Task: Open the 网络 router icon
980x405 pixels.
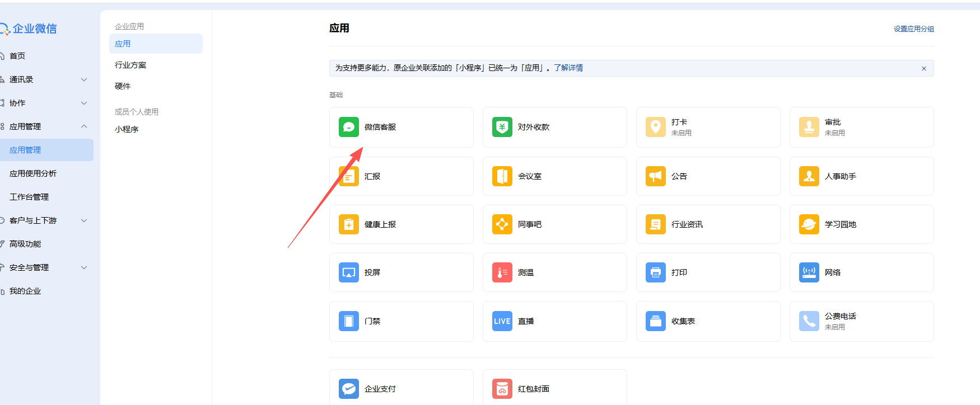Action: click(809, 272)
